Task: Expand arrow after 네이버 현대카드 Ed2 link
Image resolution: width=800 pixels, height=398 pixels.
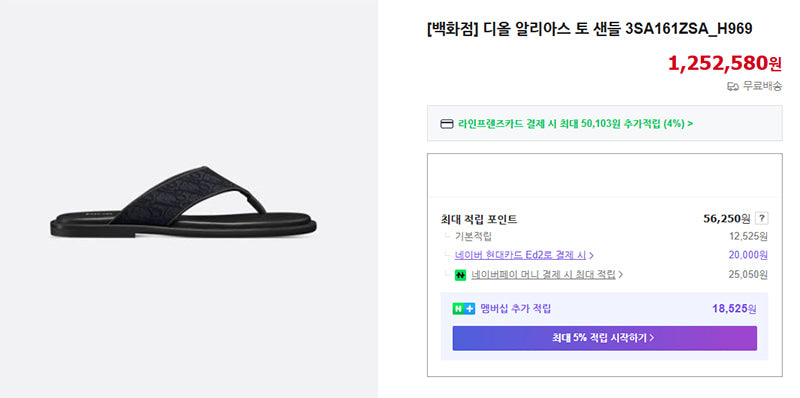Action: click(x=591, y=255)
